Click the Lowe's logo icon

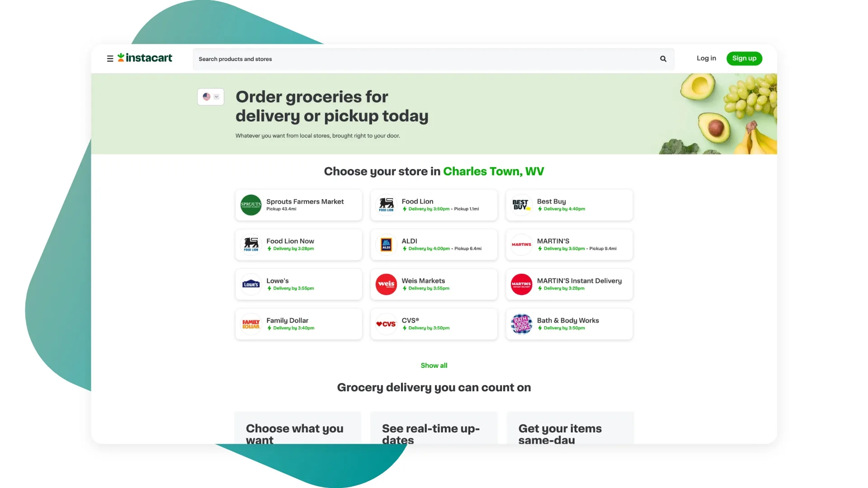(x=251, y=284)
